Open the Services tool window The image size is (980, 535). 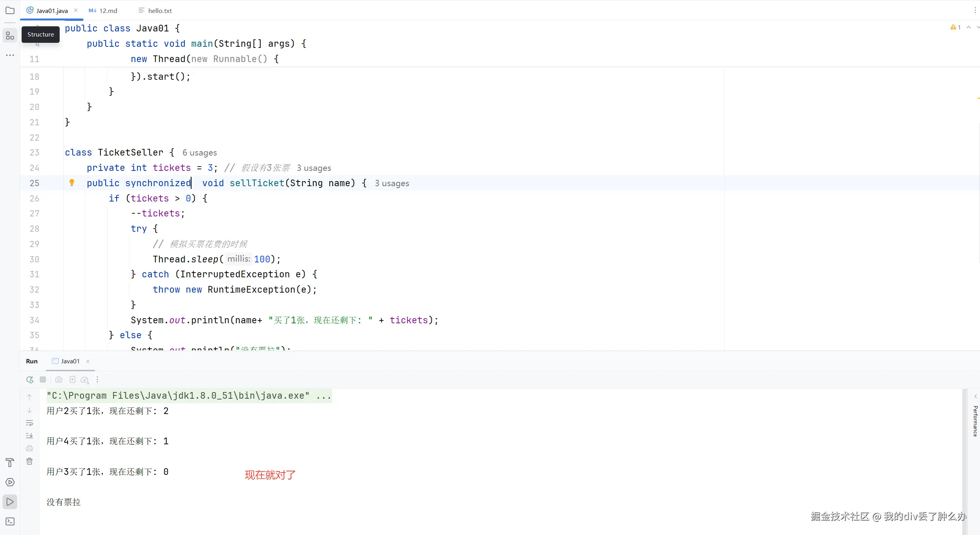click(x=10, y=482)
